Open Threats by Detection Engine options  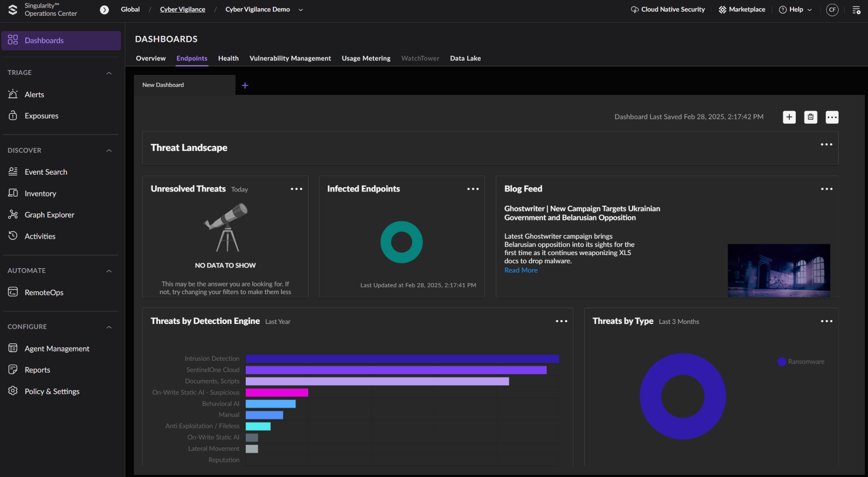tap(561, 321)
